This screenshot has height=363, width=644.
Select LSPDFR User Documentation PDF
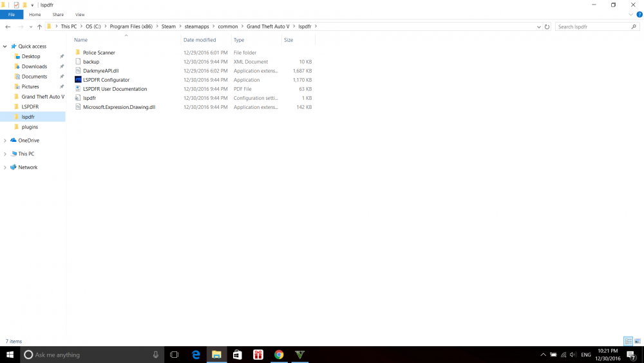(x=115, y=89)
